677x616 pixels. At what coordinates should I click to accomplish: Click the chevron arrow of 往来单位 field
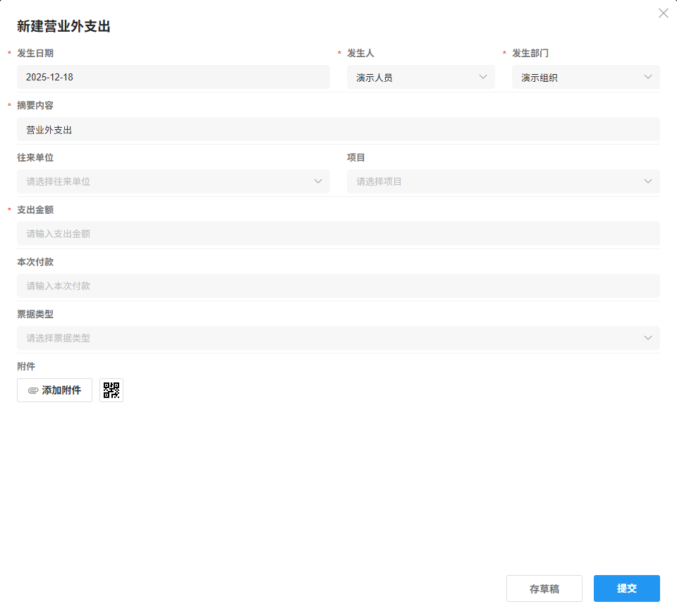tap(317, 181)
